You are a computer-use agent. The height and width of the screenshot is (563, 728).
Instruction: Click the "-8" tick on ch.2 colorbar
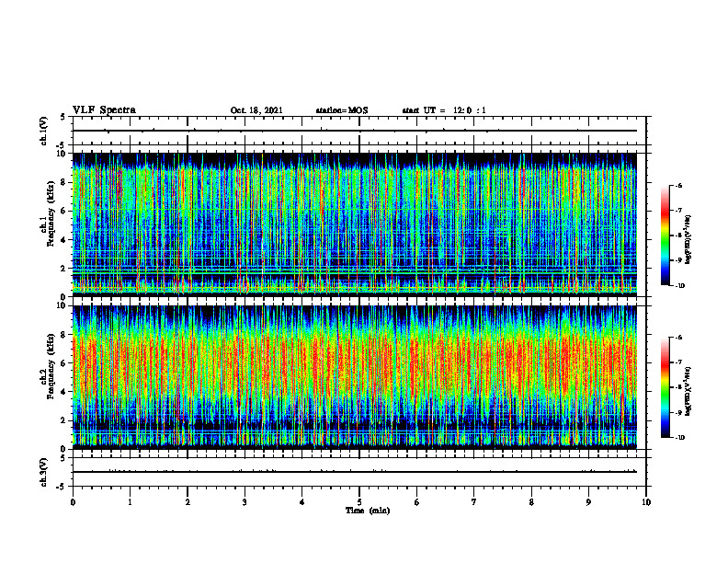(x=678, y=387)
